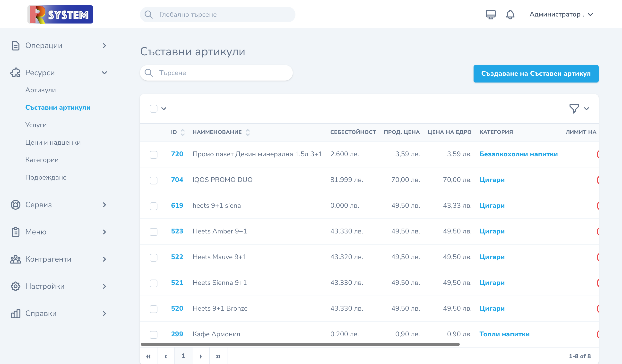Open item ID 720 link

pos(177,154)
